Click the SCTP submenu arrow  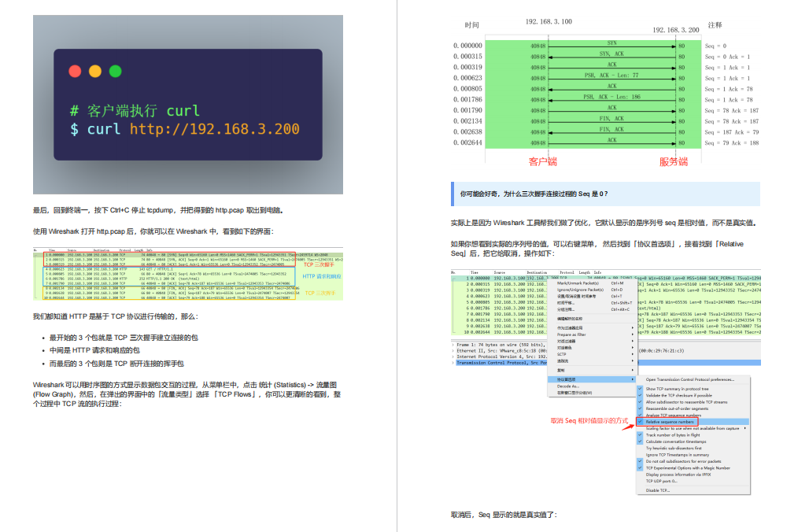coord(633,354)
